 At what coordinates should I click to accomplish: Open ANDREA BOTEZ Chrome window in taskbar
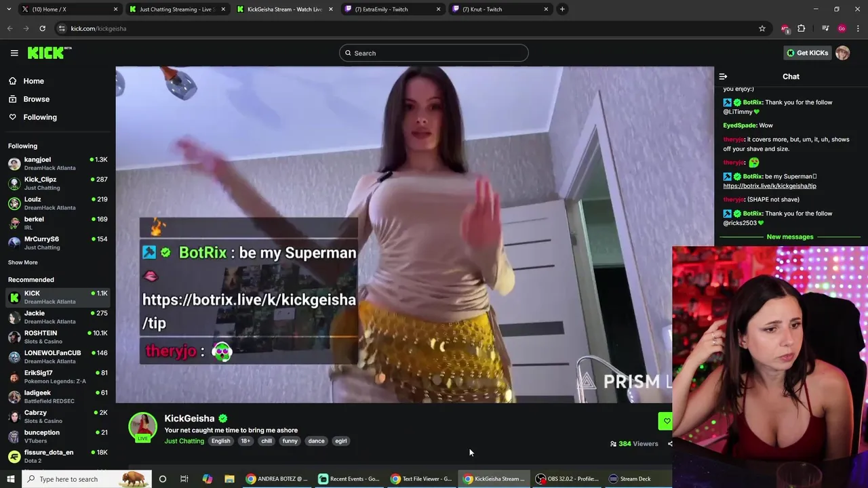[x=277, y=479]
